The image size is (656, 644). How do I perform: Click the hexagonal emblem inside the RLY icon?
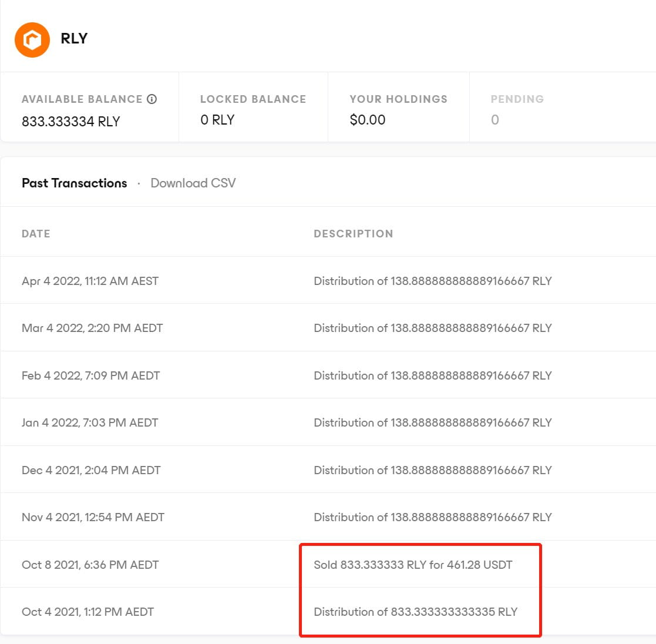[32, 39]
